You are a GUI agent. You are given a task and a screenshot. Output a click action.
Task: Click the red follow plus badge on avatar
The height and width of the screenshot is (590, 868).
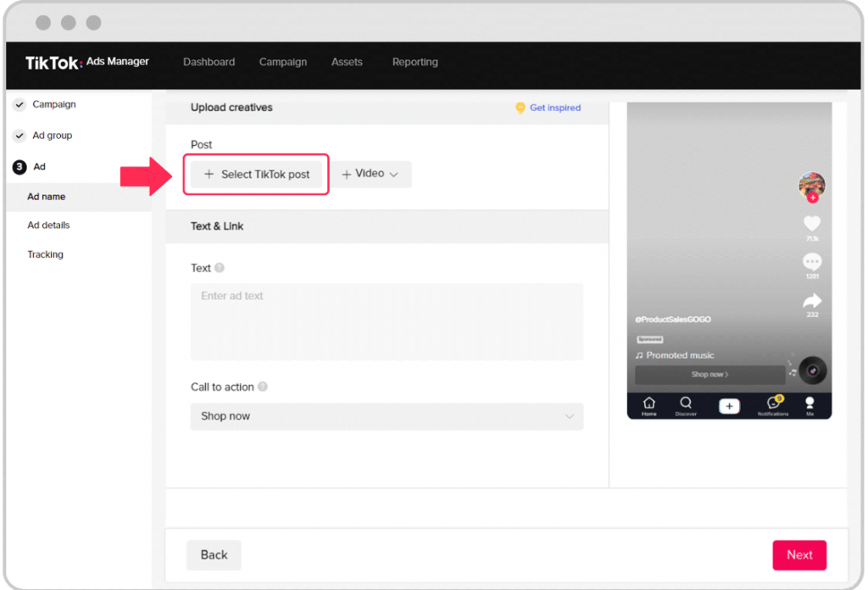tap(812, 198)
